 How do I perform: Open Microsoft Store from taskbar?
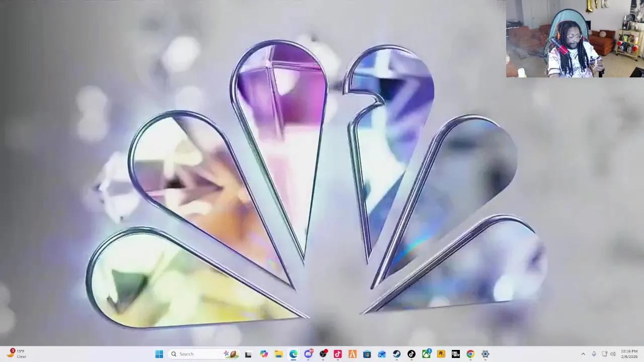pos(367,354)
